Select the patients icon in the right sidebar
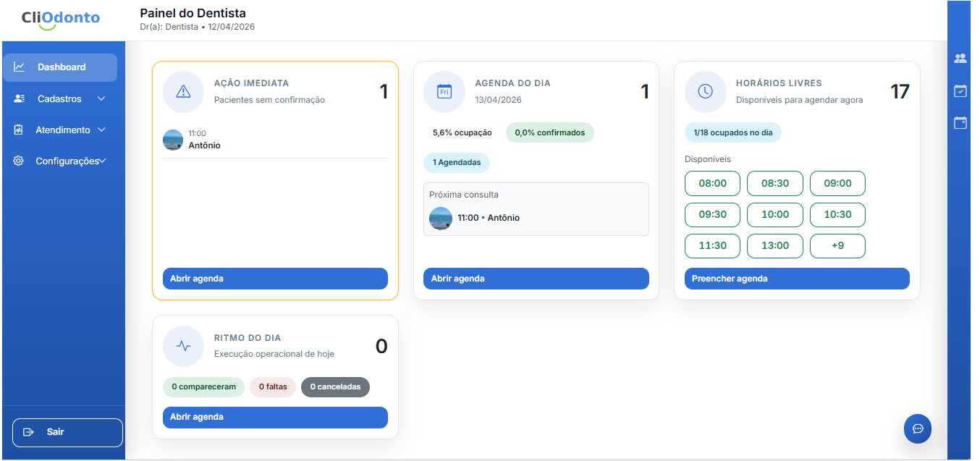 pos(960,58)
